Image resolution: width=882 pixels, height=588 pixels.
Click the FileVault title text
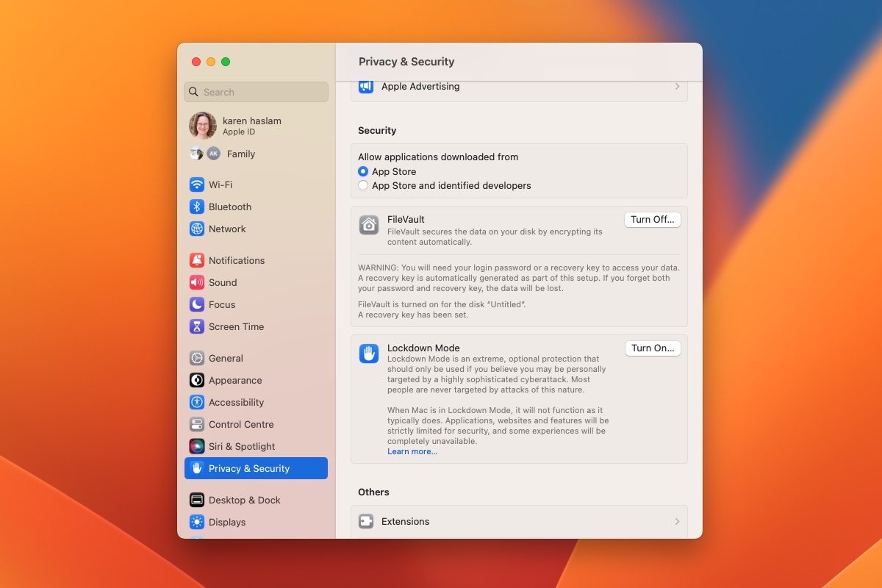click(x=406, y=219)
